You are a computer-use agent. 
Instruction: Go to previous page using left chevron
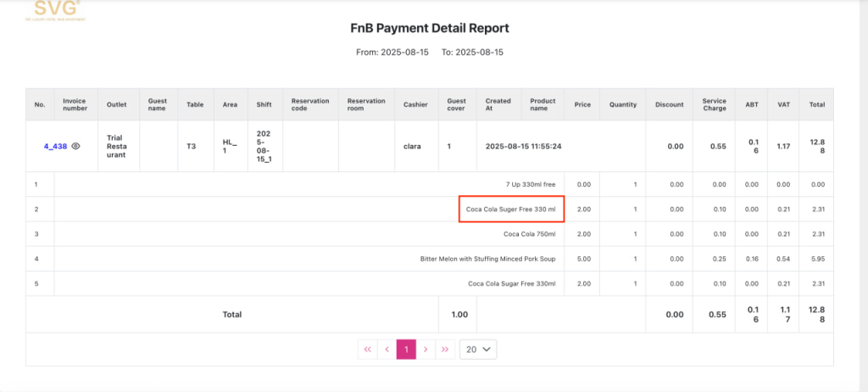(387, 349)
